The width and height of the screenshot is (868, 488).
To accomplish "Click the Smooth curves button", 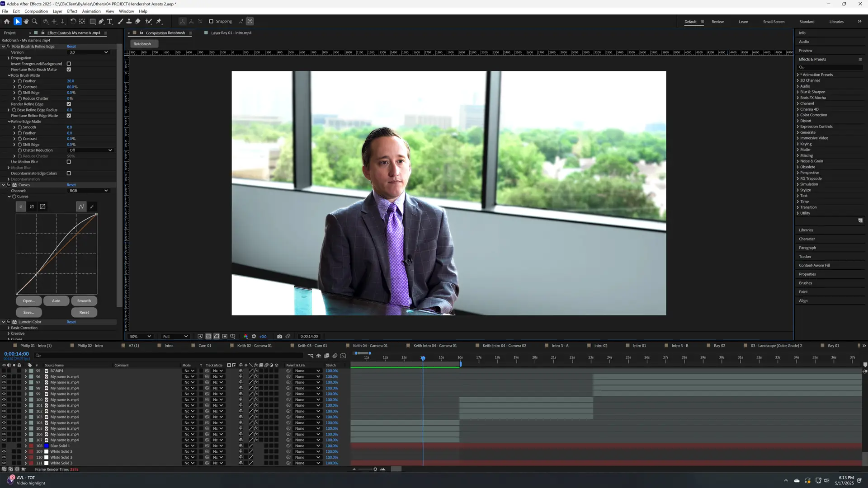I will [x=84, y=301].
